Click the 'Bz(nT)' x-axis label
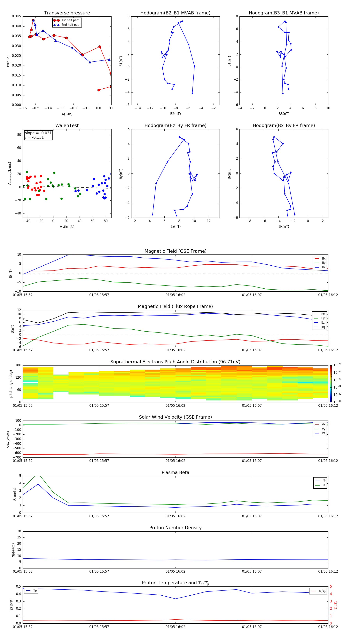 [x=175, y=227]
